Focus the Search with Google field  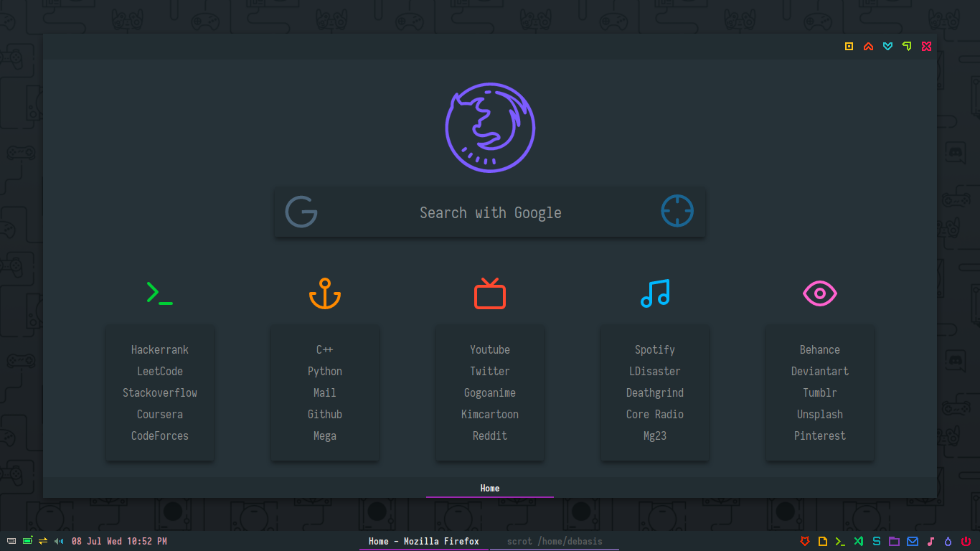[490, 212]
